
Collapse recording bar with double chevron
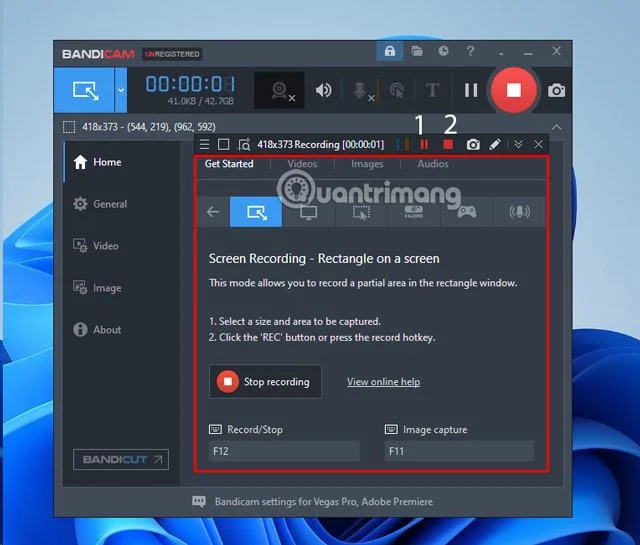[x=518, y=145]
